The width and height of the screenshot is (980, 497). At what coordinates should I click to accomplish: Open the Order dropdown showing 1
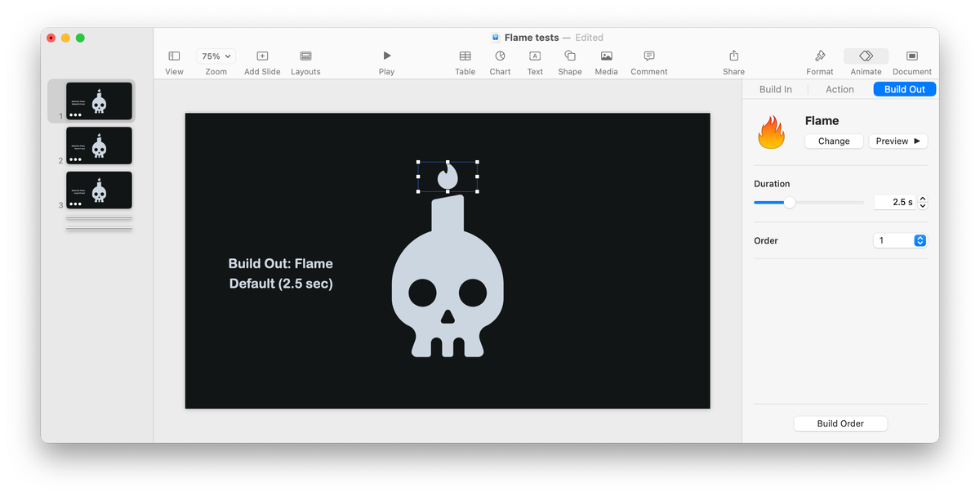(x=900, y=240)
